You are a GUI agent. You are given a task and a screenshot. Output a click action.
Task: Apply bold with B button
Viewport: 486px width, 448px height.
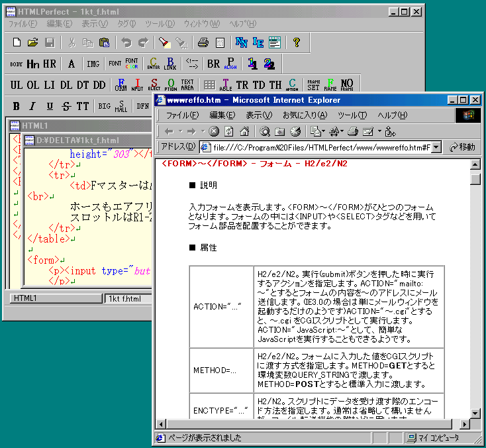[17, 107]
